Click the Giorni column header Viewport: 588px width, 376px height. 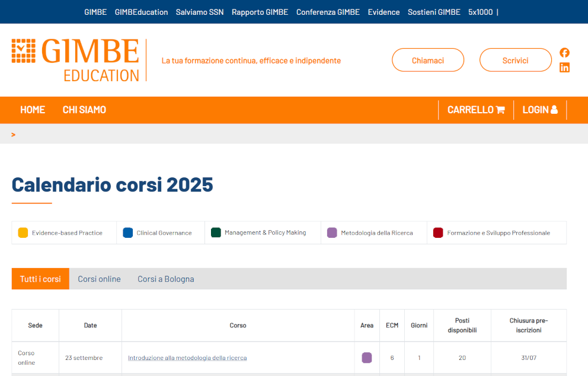click(419, 326)
